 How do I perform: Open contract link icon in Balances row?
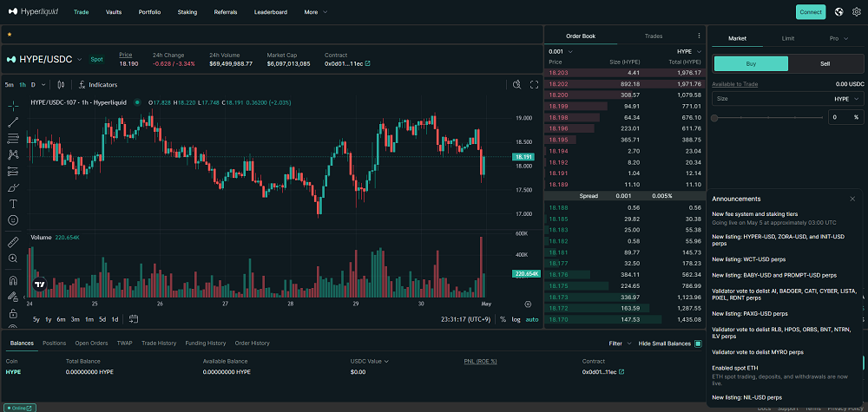(x=621, y=371)
